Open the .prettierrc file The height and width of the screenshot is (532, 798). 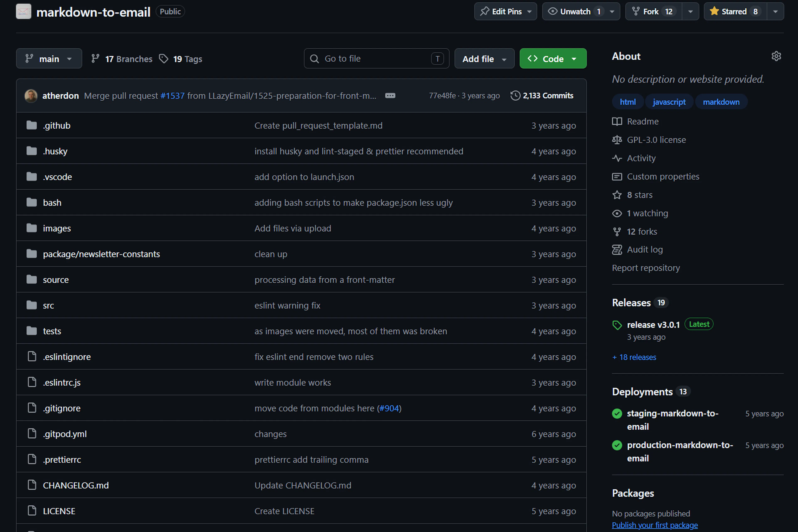(62, 460)
